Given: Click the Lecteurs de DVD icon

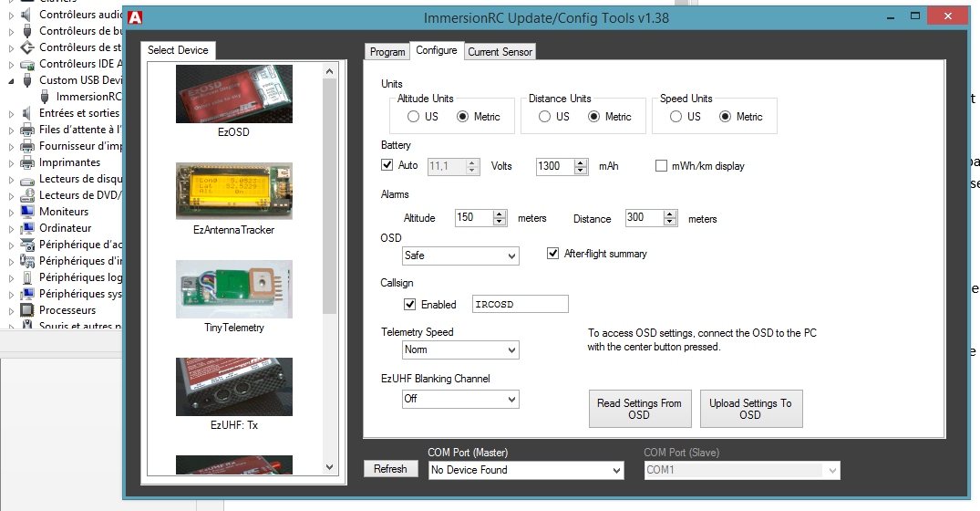Looking at the screenshot, I should tap(26, 195).
